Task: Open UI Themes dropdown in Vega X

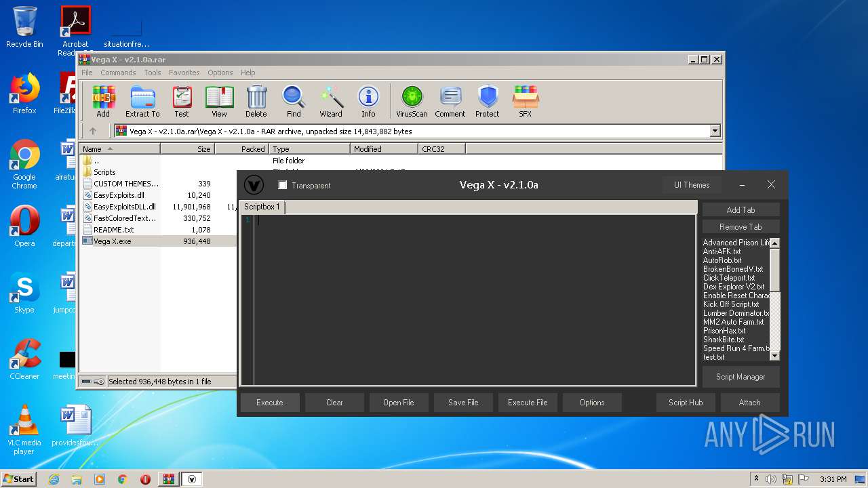Action: [x=692, y=185]
